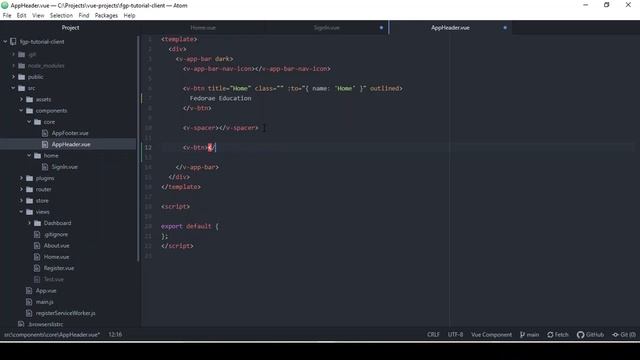Screen dimensions: 640x360
Task: Expand the node_modules folder chevron
Action: (13, 65)
